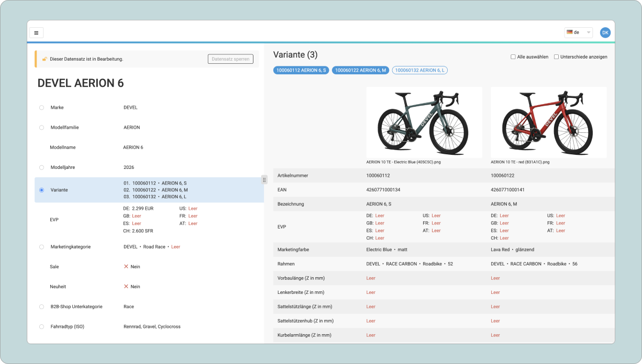642x364 pixels.
Task: Select the Modellfamilie radio button
Action: 41,127
